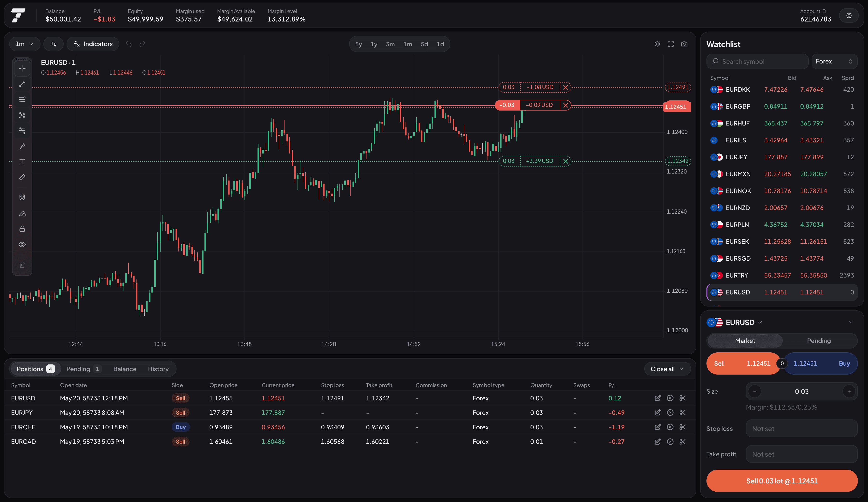
Task: Submit Sell 0.03 lot @ 1.12451
Action: [782, 481]
